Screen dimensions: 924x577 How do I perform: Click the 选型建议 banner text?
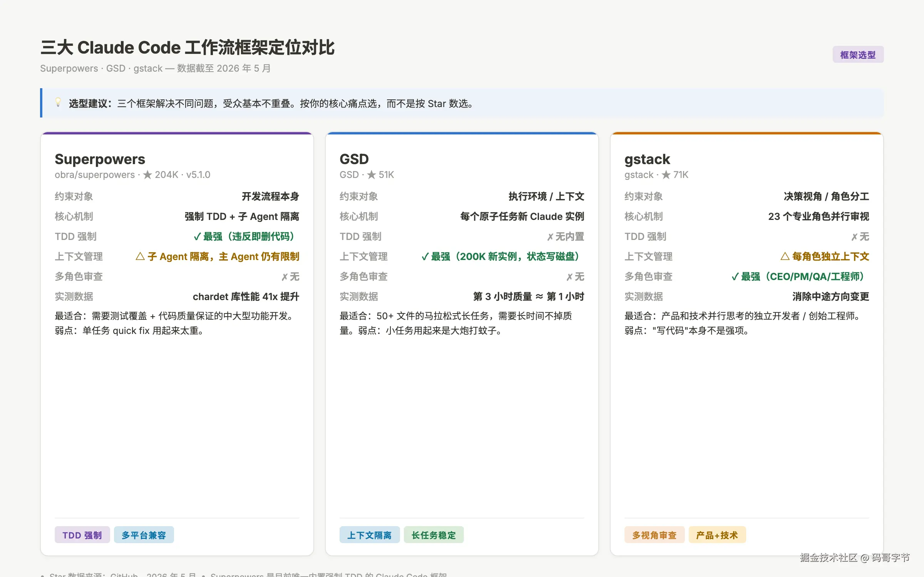271,104
